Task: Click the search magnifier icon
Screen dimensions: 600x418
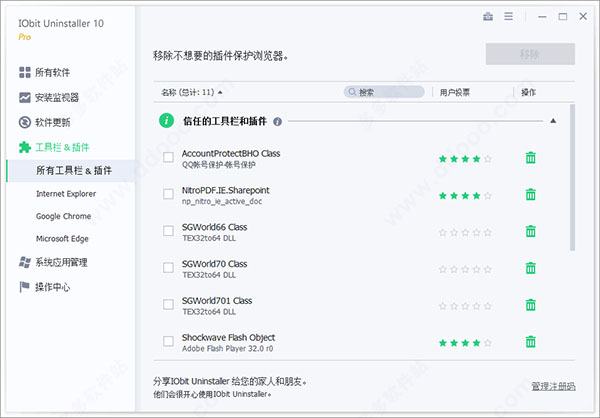Action: (352, 92)
